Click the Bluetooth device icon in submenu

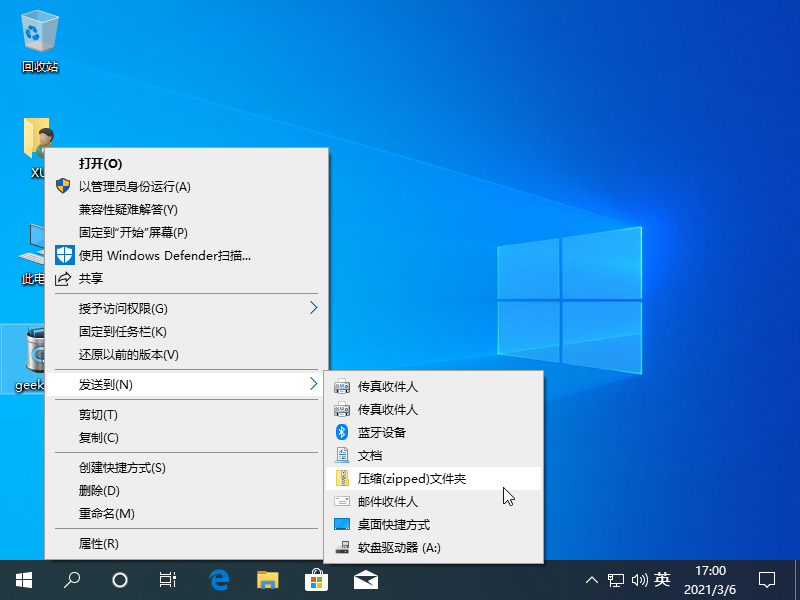coord(342,432)
